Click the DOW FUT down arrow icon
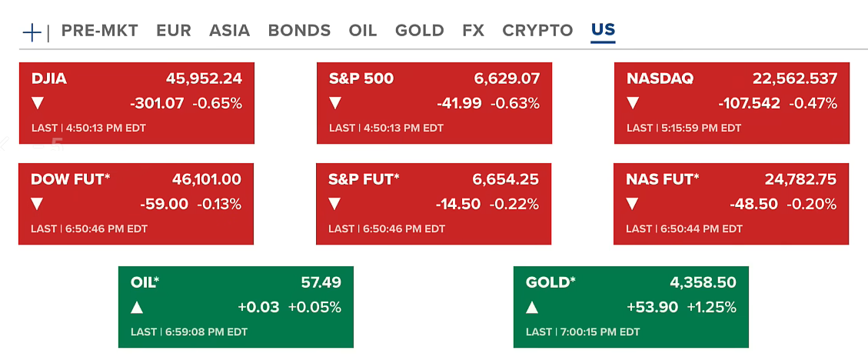Screen dimensions: 868x364 pyautogui.click(x=38, y=204)
